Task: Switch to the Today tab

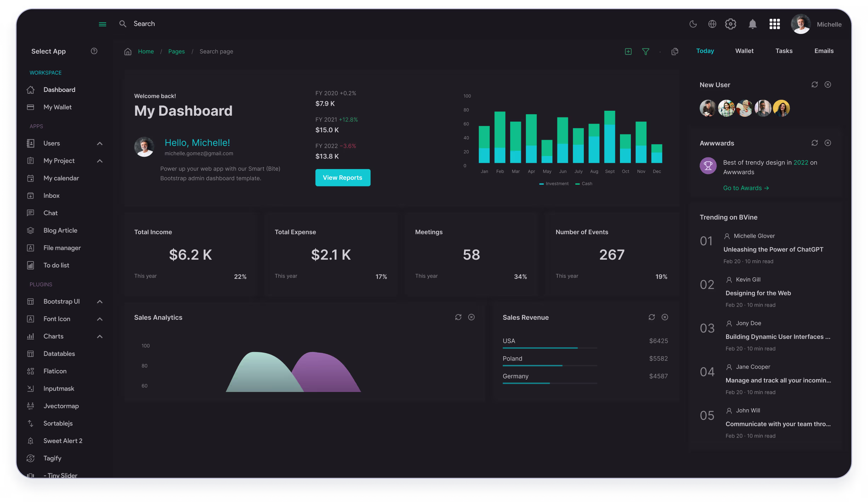Action: [705, 51]
